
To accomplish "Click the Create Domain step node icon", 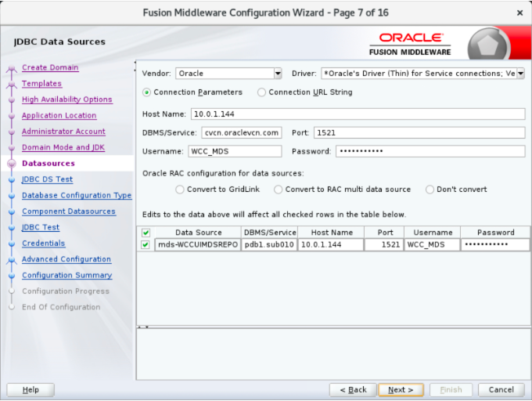I will pos(12,68).
